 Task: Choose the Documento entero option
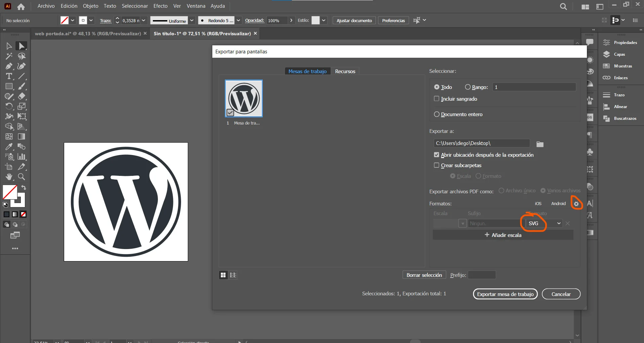(437, 114)
